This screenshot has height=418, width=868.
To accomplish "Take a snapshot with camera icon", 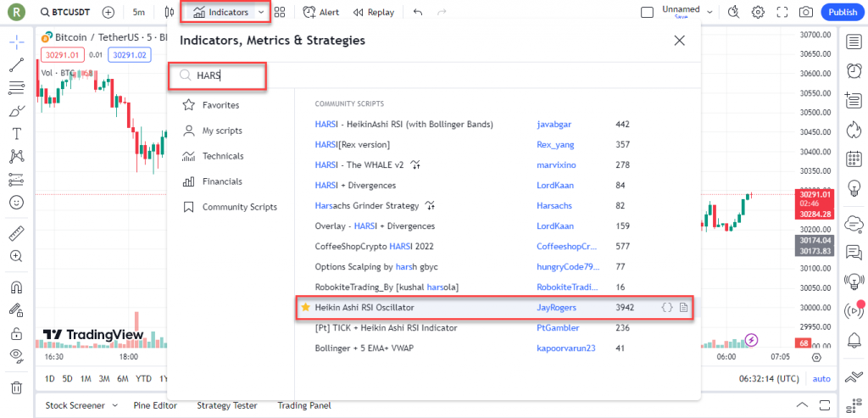I will pyautogui.click(x=806, y=13).
